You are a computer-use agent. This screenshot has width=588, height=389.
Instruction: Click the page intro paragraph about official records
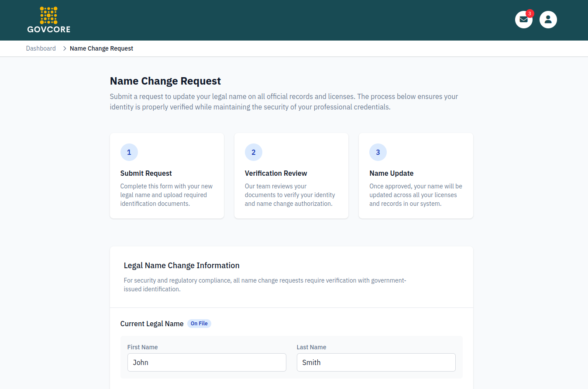[x=284, y=102]
